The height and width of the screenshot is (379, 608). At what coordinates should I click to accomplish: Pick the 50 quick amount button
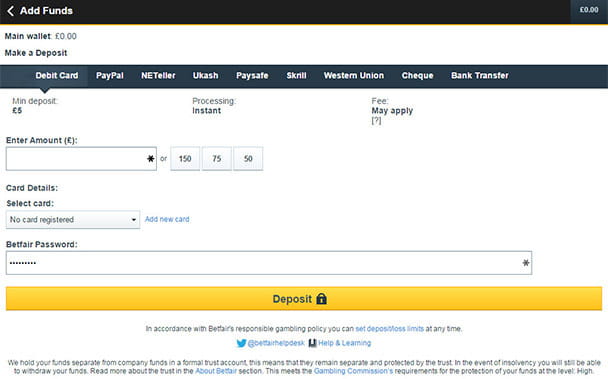[248, 159]
